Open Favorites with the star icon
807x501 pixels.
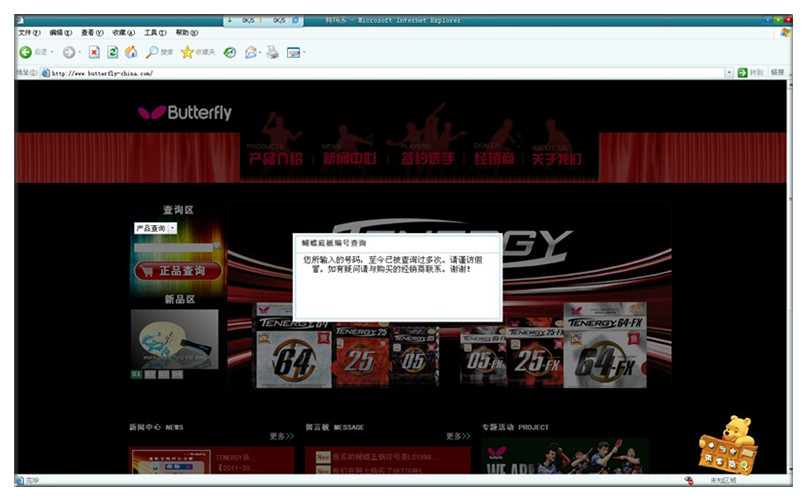click(x=187, y=52)
